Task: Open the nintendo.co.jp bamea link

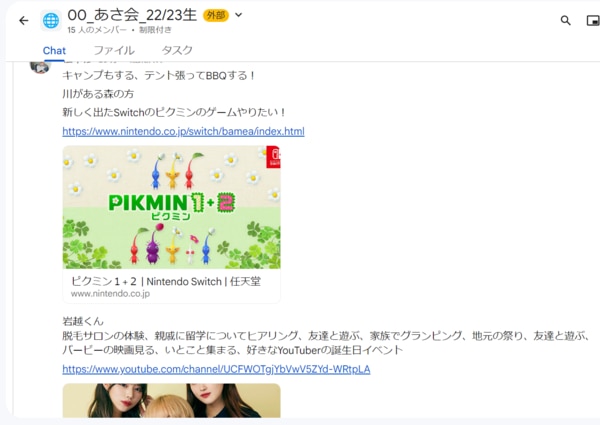Action: click(183, 131)
